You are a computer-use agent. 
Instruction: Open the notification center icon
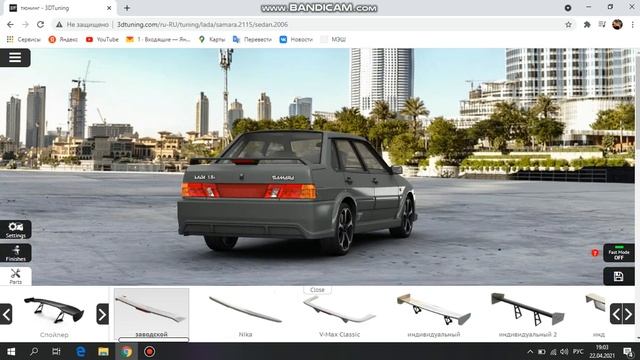(x=628, y=351)
